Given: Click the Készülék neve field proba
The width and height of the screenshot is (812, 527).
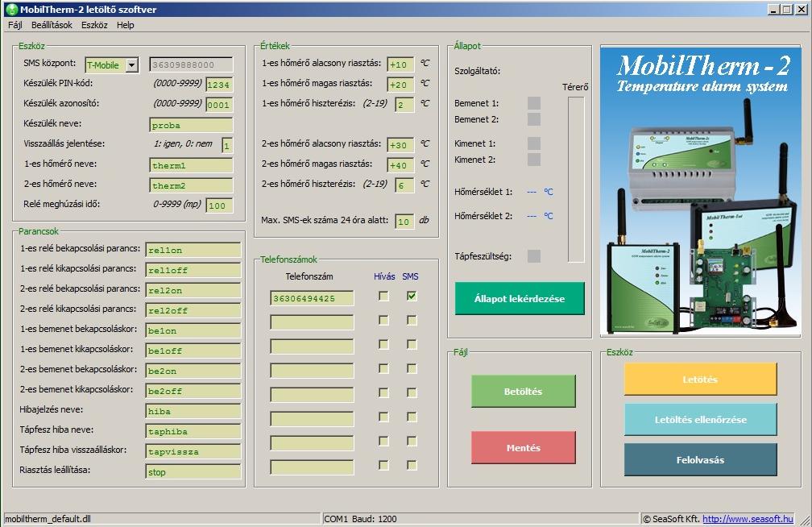Looking at the screenshot, I should pyautogui.click(x=191, y=126).
